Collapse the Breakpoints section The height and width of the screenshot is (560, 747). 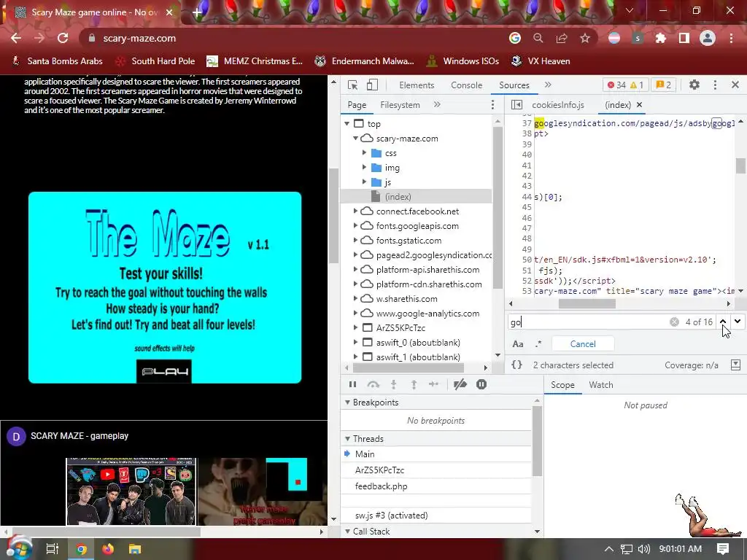pyautogui.click(x=347, y=402)
